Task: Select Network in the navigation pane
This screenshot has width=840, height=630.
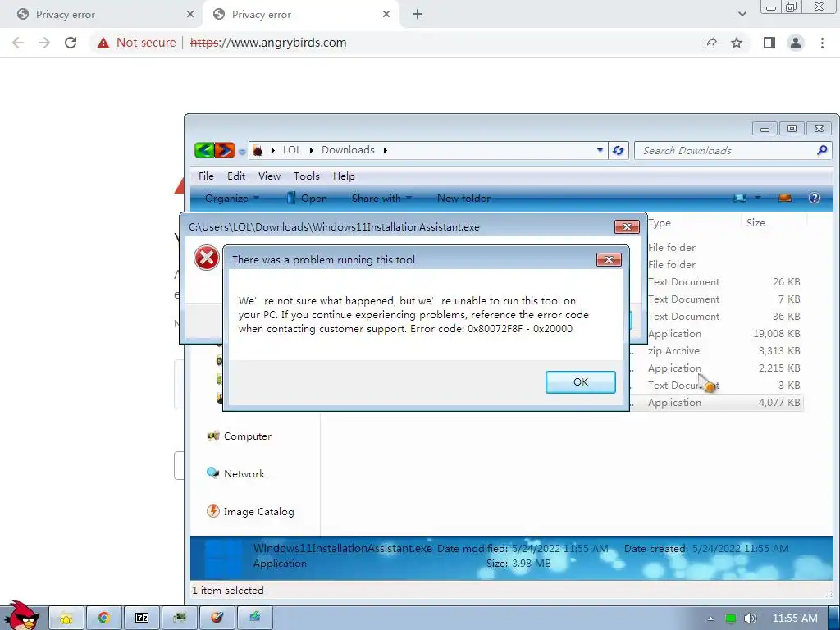Action: (236, 473)
